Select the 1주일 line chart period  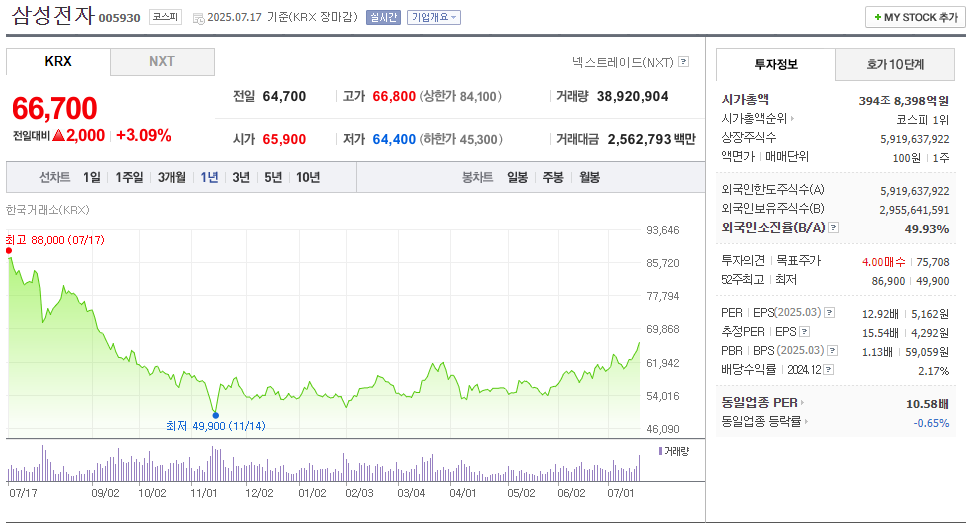129,177
